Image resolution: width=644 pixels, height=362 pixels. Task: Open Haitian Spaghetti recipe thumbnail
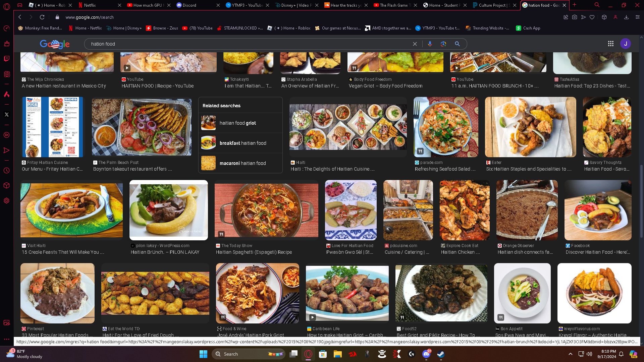click(x=266, y=210)
